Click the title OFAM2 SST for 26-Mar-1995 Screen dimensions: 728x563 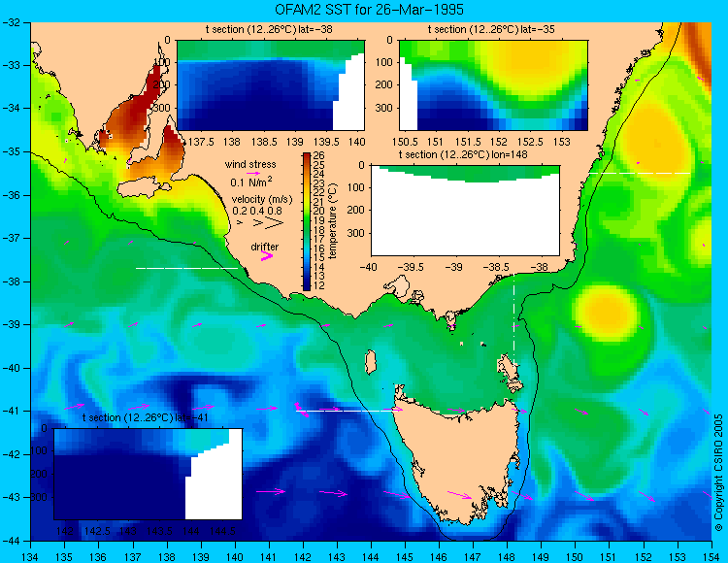pyautogui.click(x=369, y=10)
